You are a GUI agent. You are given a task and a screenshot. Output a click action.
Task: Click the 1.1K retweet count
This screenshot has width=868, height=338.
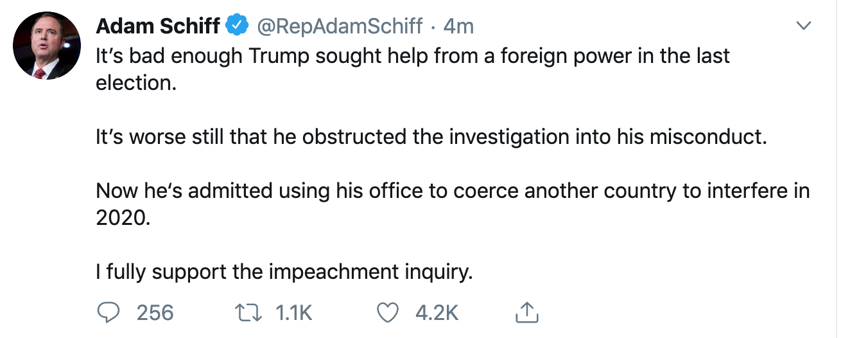293,313
